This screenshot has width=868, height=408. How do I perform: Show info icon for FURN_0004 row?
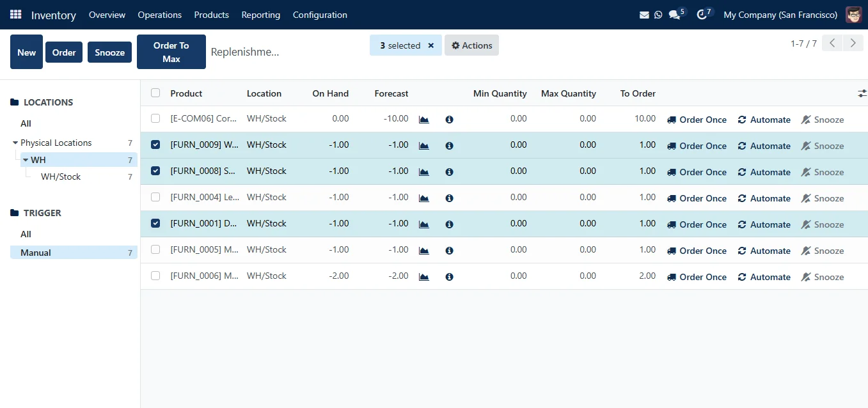coord(449,198)
